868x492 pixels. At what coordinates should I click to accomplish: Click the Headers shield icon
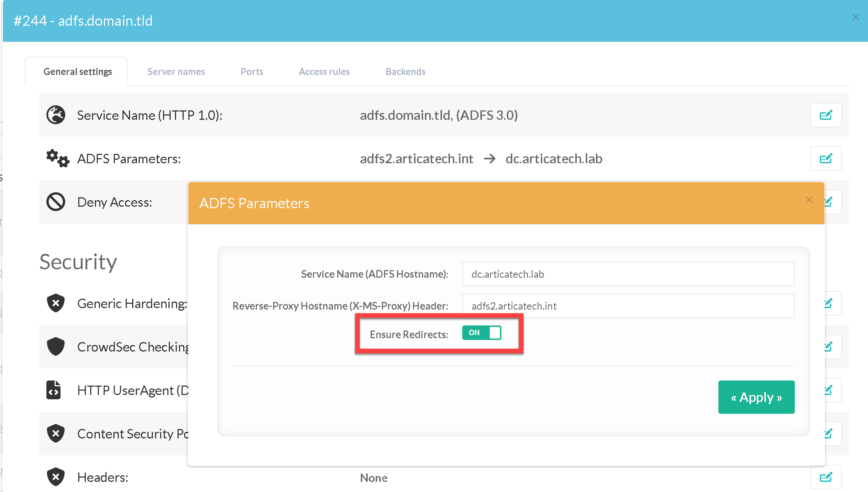(x=56, y=477)
